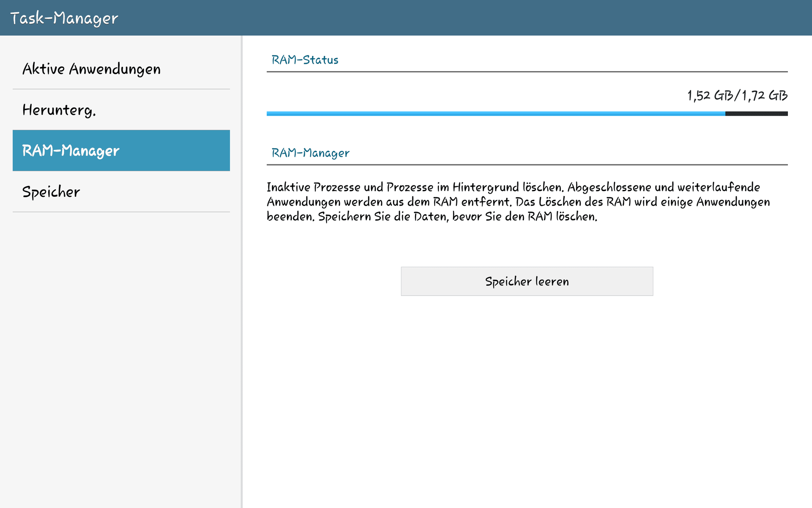Image resolution: width=812 pixels, height=508 pixels.
Task: Click the Inaktive Prozesse description text
Action: pyautogui.click(x=518, y=202)
